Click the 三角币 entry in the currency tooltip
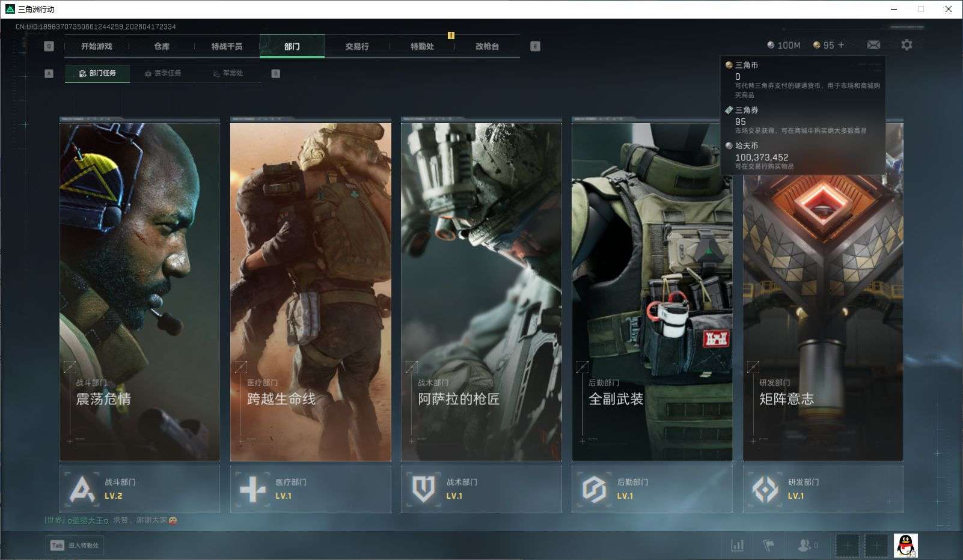The width and height of the screenshot is (963, 560). pos(802,79)
